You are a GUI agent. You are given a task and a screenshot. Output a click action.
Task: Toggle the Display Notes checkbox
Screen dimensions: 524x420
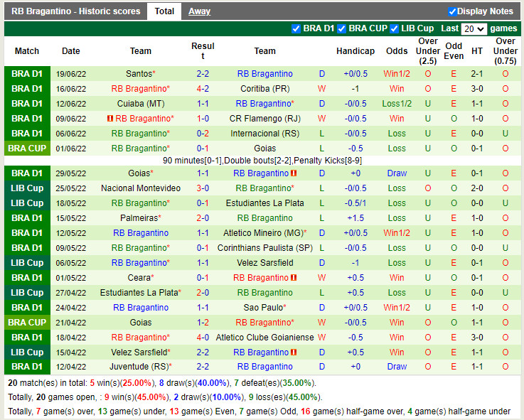(x=452, y=11)
